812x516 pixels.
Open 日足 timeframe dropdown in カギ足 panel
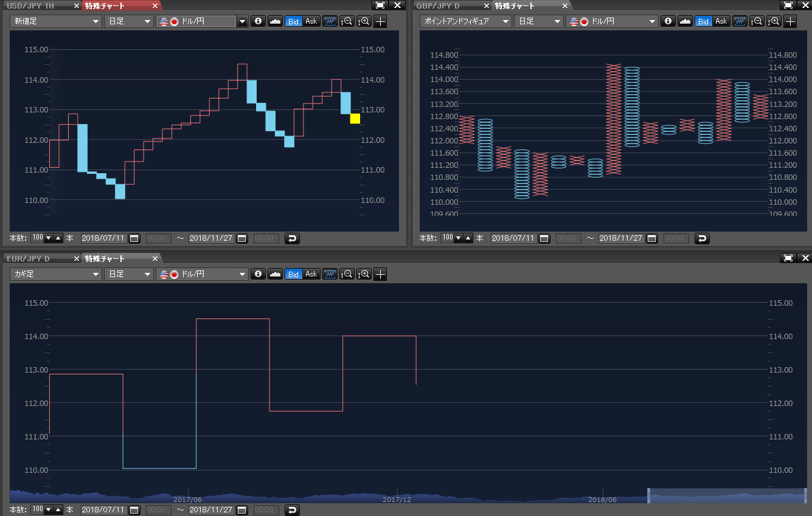(x=128, y=274)
